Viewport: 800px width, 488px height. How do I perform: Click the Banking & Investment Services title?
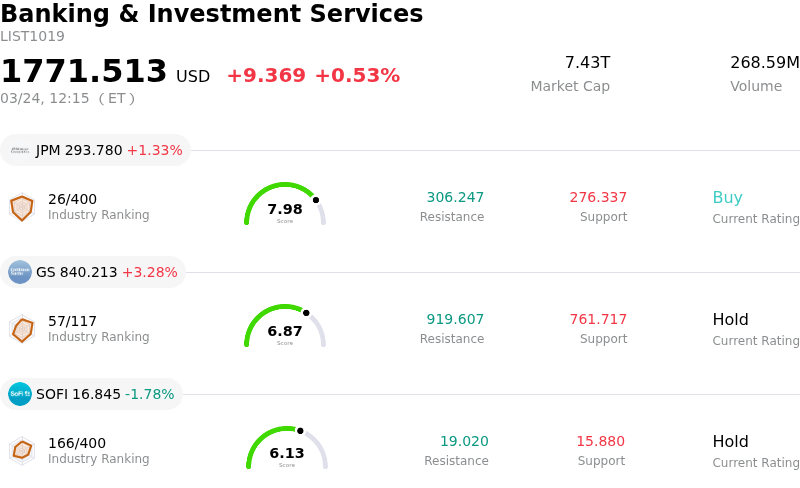pos(212,14)
